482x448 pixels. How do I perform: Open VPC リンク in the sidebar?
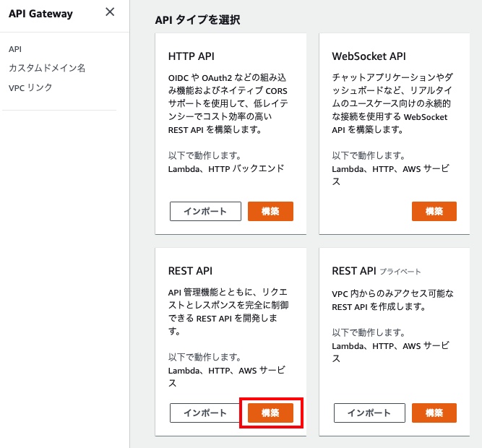[x=30, y=87]
